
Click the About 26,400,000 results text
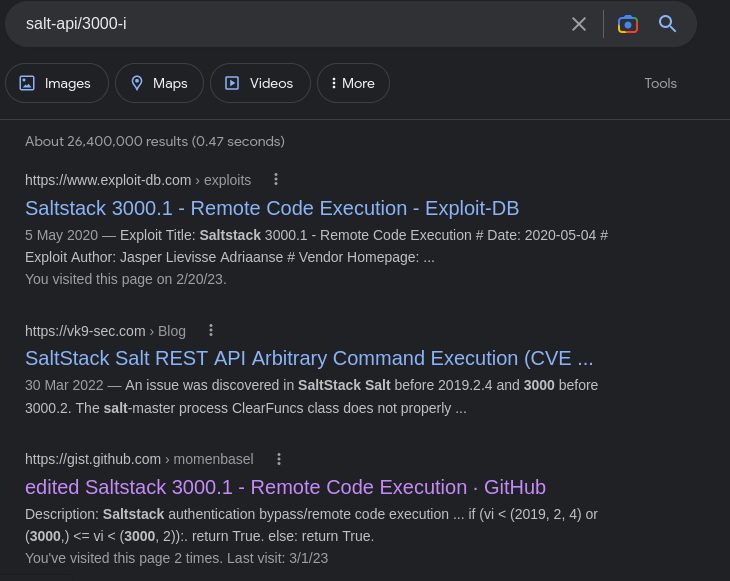(155, 142)
